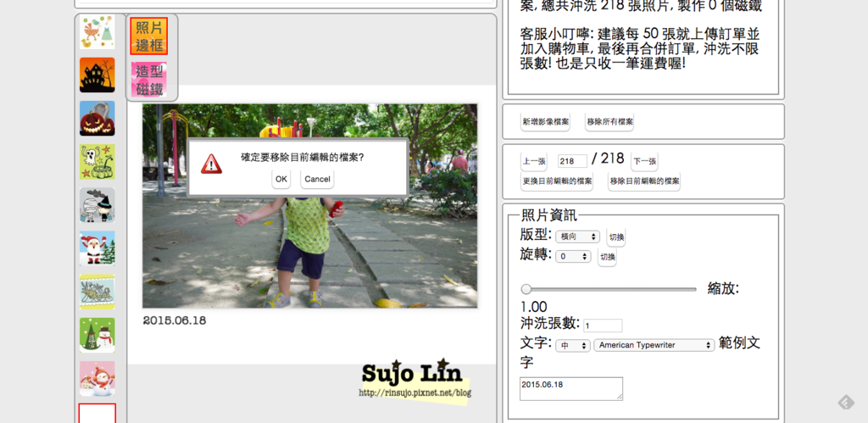Click the 範例文字 sample text label
This screenshot has width=868, height=423.
click(x=739, y=343)
